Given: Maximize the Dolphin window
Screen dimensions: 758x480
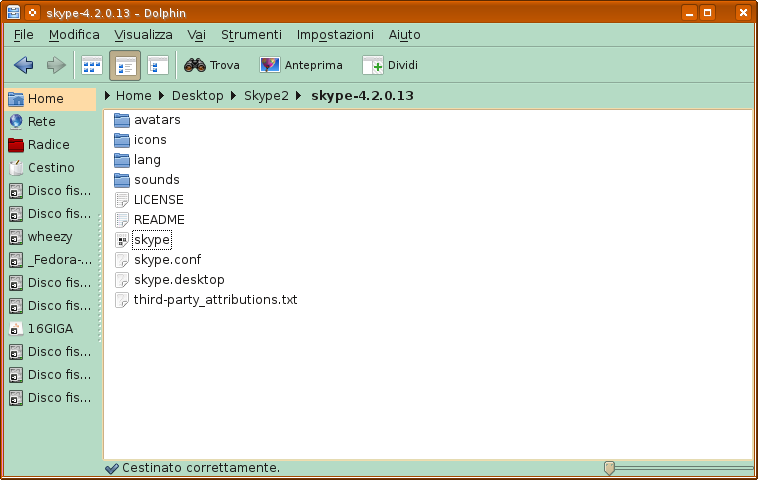Looking at the screenshot, I should (708, 13).
